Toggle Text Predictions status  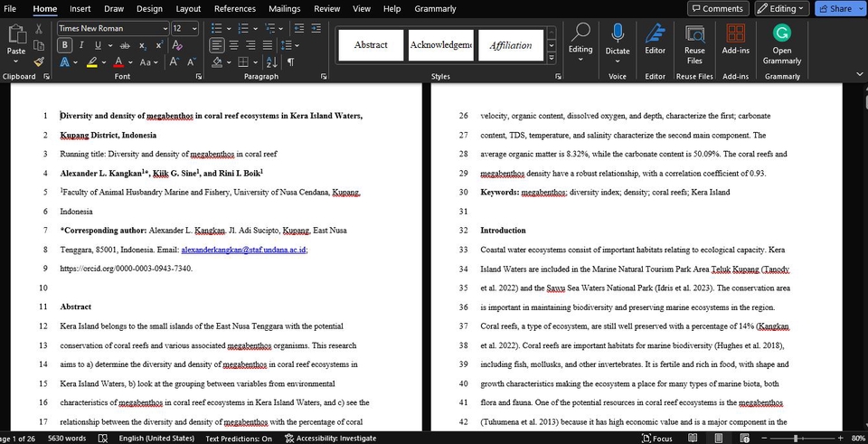point(239,439)
